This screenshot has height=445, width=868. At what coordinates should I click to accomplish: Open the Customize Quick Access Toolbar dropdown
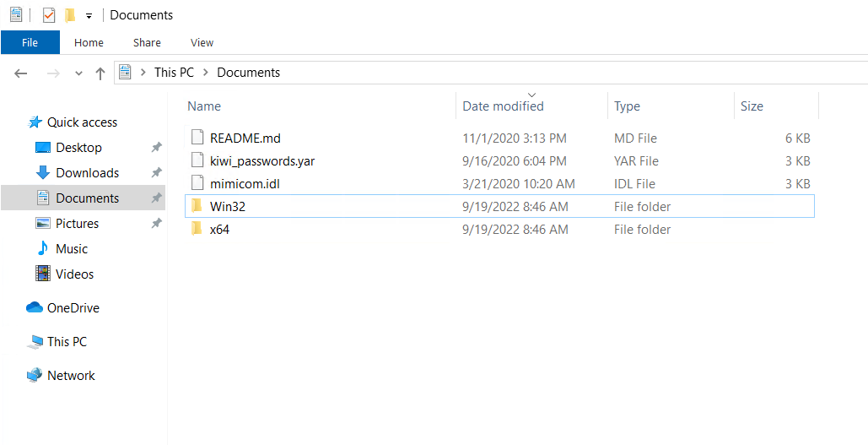(89, 15)
